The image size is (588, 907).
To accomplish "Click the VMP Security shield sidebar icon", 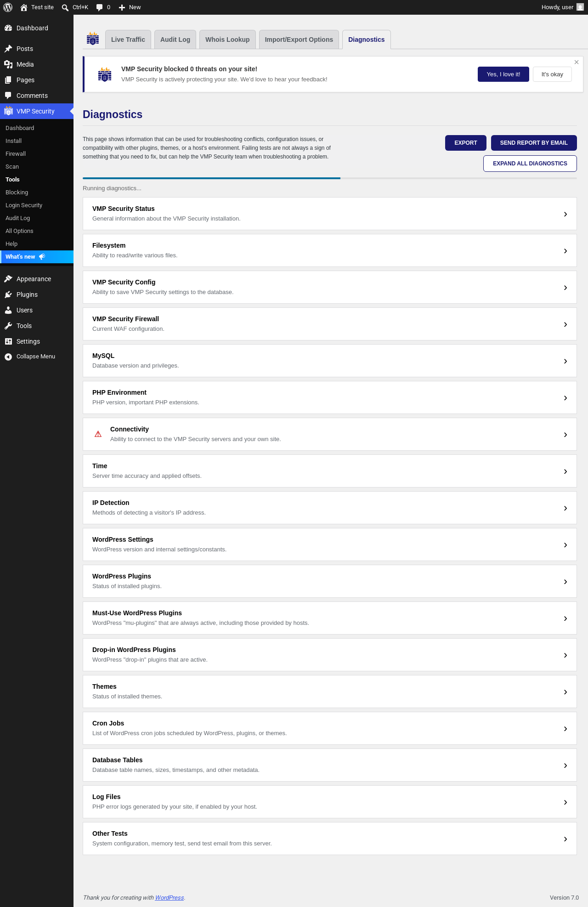I will click(x=8, y=111).
